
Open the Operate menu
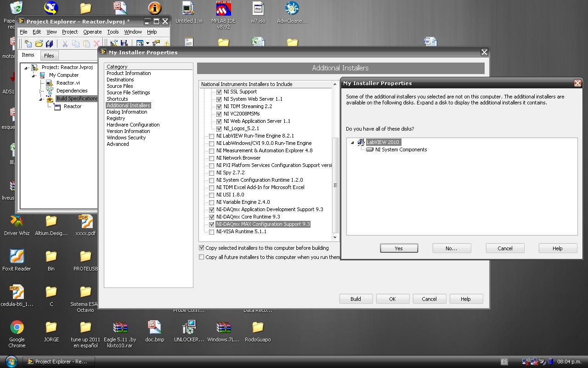(92, 32)
